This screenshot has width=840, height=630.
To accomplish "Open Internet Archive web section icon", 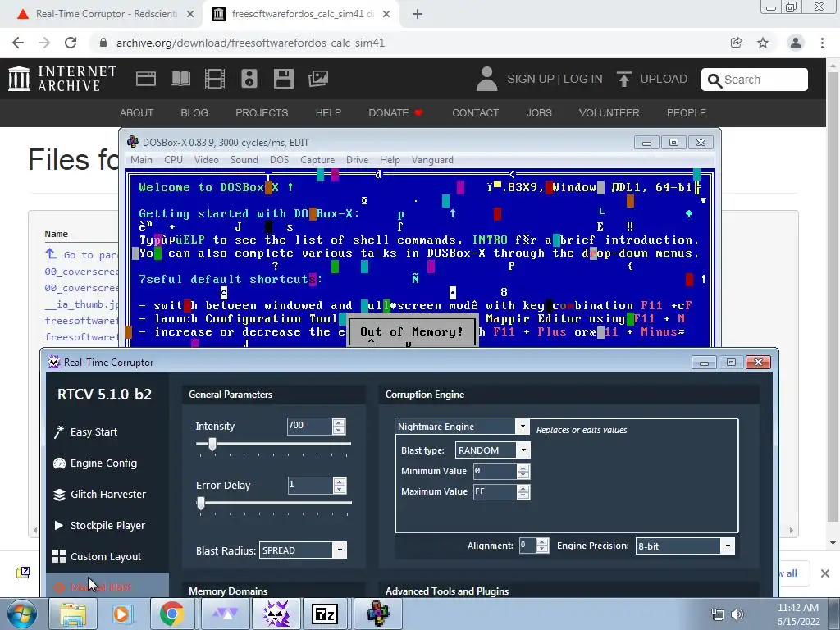I will (x=146, y=79).
